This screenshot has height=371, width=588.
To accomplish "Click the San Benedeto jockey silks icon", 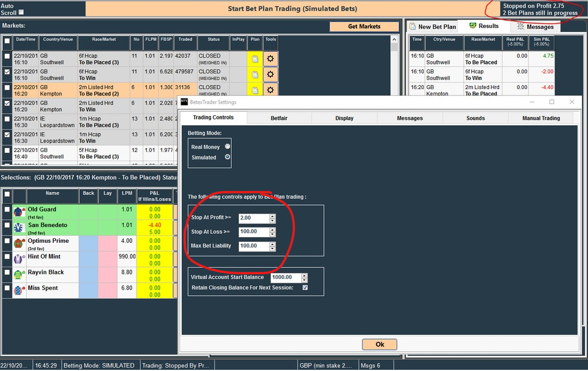I will coord(18,227).
